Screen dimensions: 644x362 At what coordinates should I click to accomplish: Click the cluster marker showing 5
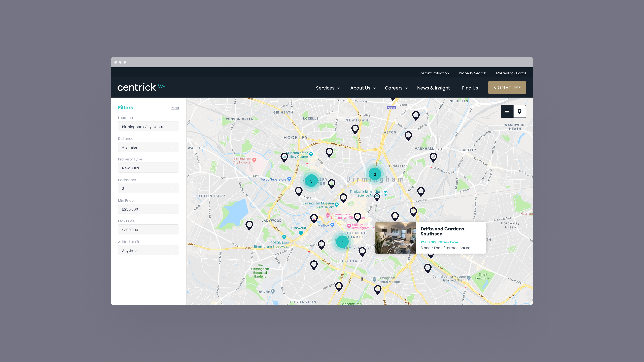(x=311, y=181)
